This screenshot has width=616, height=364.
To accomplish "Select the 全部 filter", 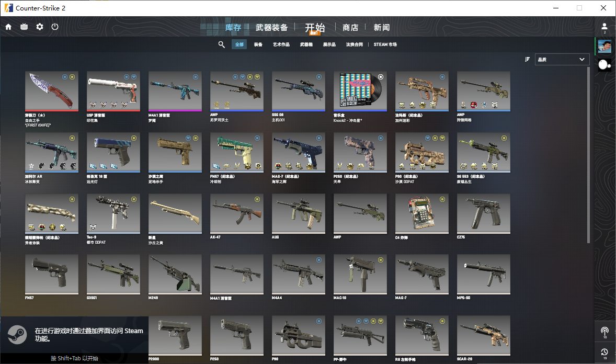I will pos(239,44).
